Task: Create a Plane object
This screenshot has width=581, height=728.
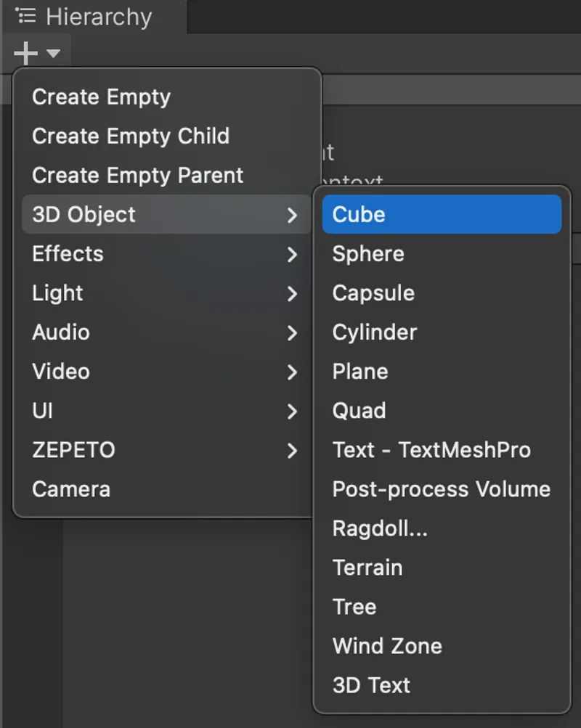Action: [x=359, y=371]
